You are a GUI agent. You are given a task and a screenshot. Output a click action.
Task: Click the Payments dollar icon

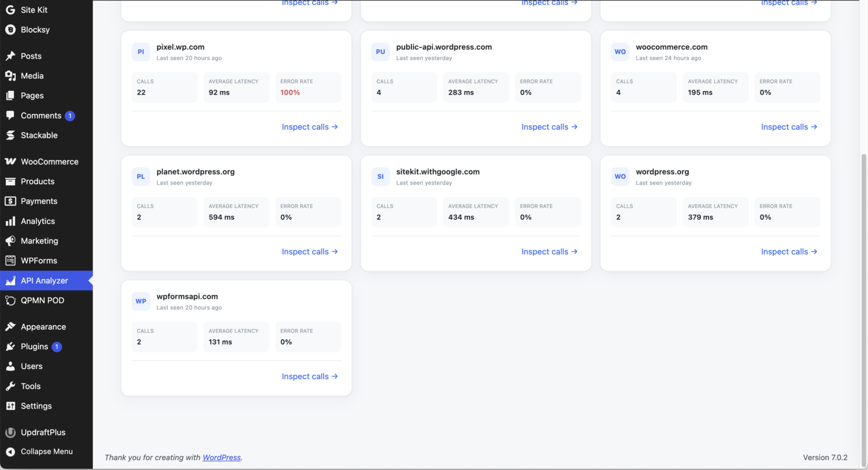(10, 201)
